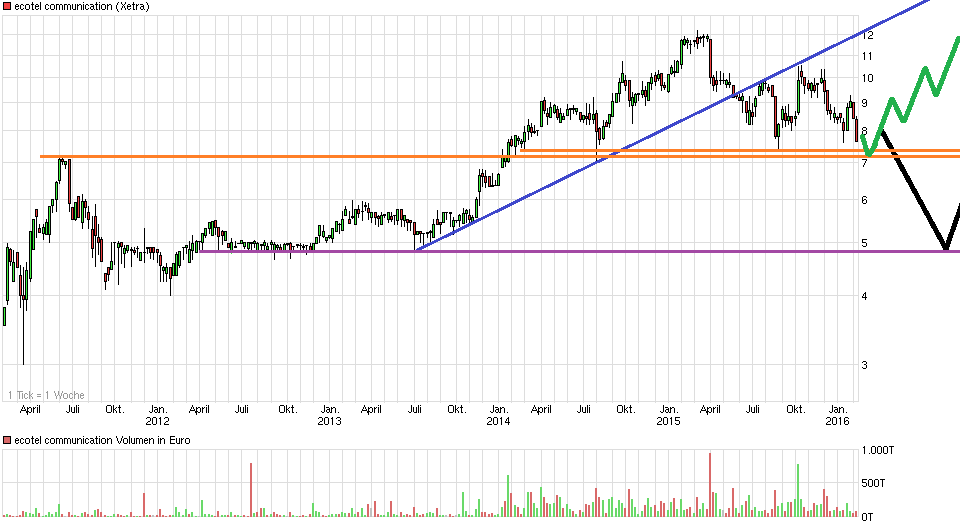Click the tallest red volume bar in 2015
The image size is (960, 526).
710,485
